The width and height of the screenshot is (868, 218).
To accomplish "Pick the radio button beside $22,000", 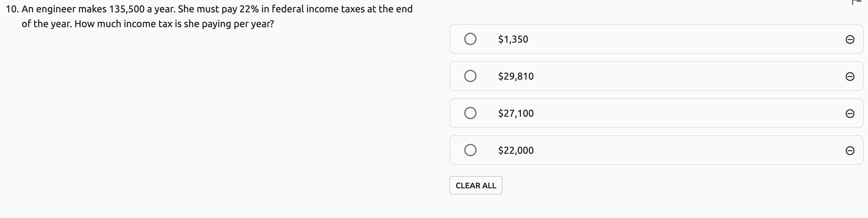I will click(x=470, y=150).
